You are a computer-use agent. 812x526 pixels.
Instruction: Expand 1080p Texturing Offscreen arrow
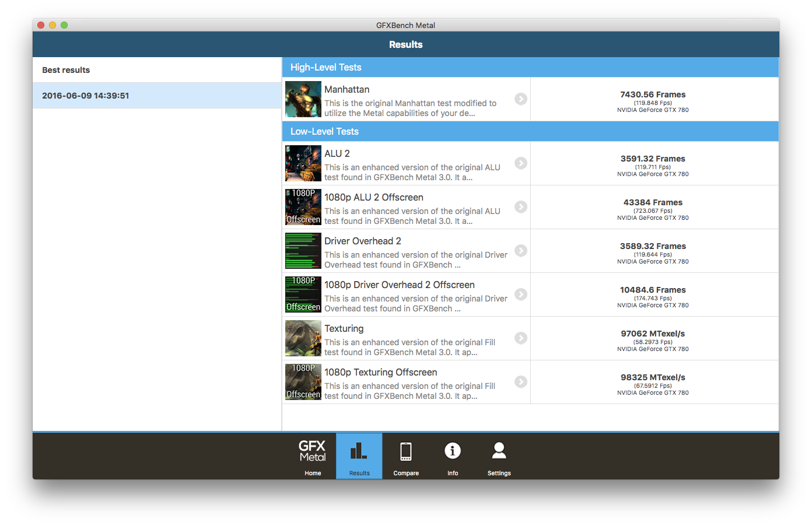(x=521, y=382)
